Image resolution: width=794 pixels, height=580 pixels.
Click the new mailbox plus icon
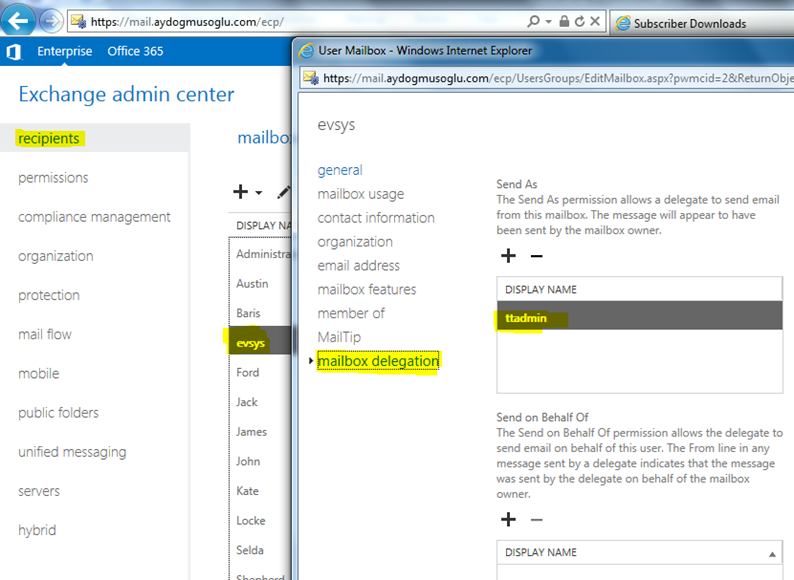240,191
